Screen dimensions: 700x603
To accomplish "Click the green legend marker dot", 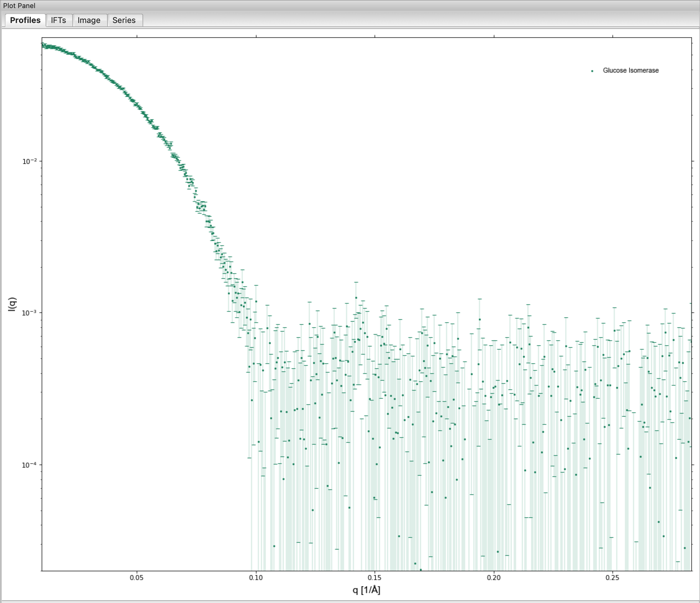I will 592,71.
